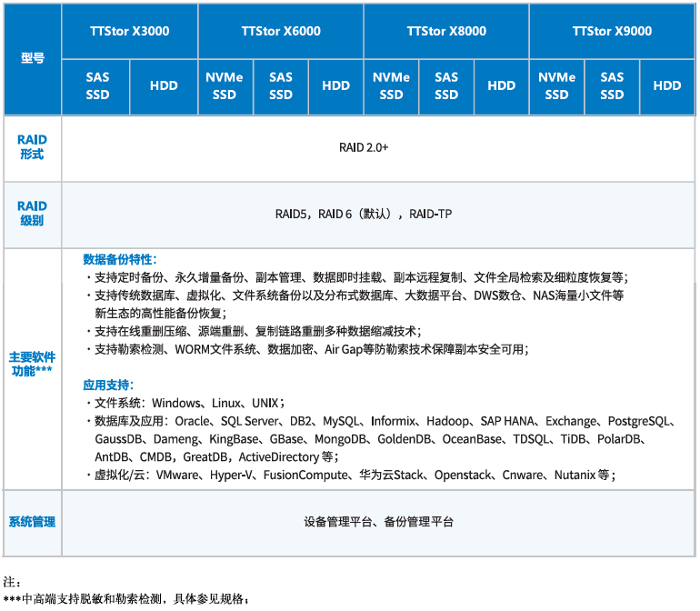Select NVMe SSD cell under TTStor X6000
The width and height of the screenshot is (700, 611).
(x=225, y=86)
